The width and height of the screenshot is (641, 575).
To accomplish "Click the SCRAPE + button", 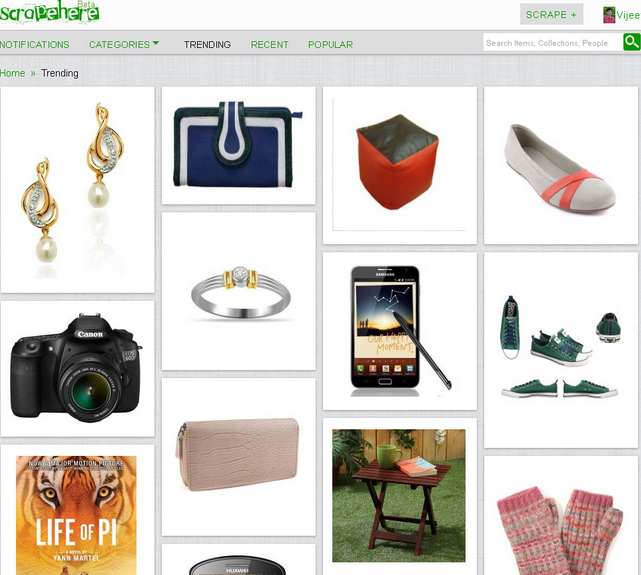I will [551, 15].
